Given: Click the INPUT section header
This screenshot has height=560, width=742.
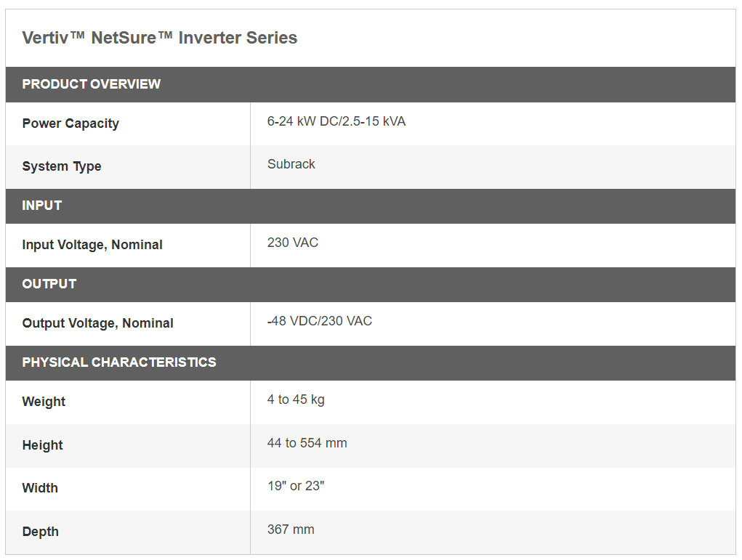Looking at the screenshot, I should 41,206.
